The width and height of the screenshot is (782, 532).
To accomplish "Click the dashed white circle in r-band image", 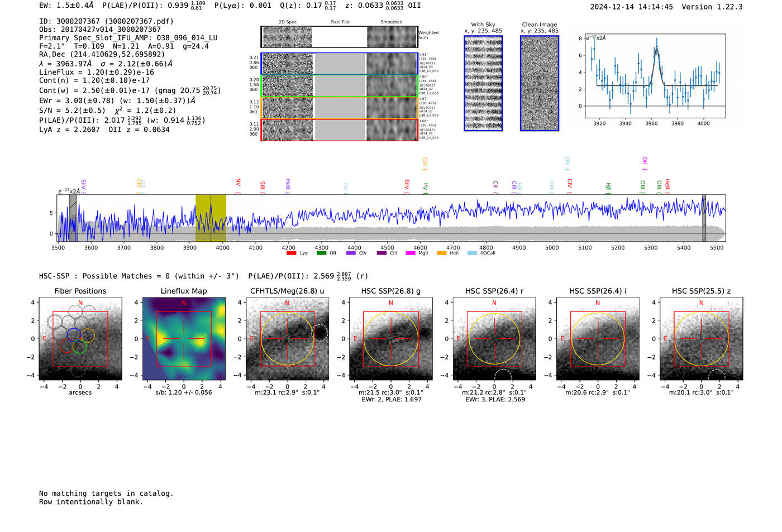I will [x=503, y=375].
